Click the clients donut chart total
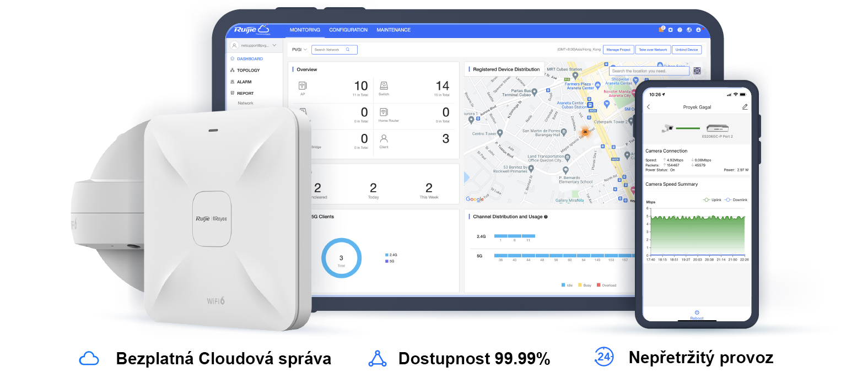868x383 pixels. [341, 258]
